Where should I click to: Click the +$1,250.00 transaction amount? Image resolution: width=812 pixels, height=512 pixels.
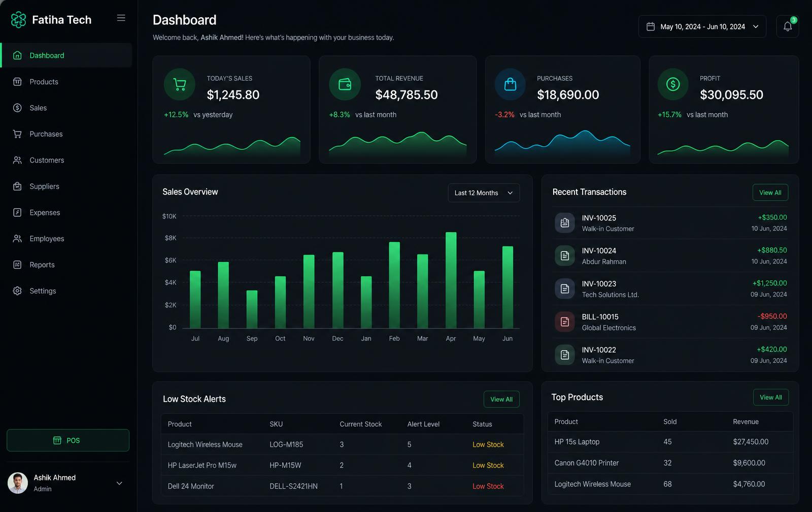click(770, 283)
